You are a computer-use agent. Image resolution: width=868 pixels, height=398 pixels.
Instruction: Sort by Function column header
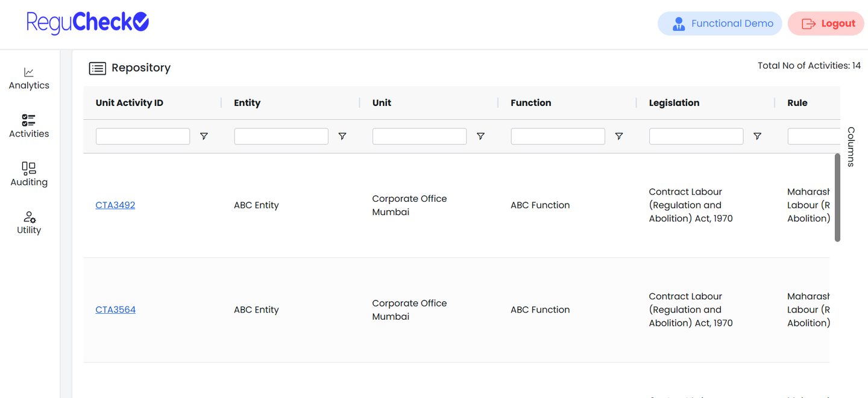[x=530, y=103]
